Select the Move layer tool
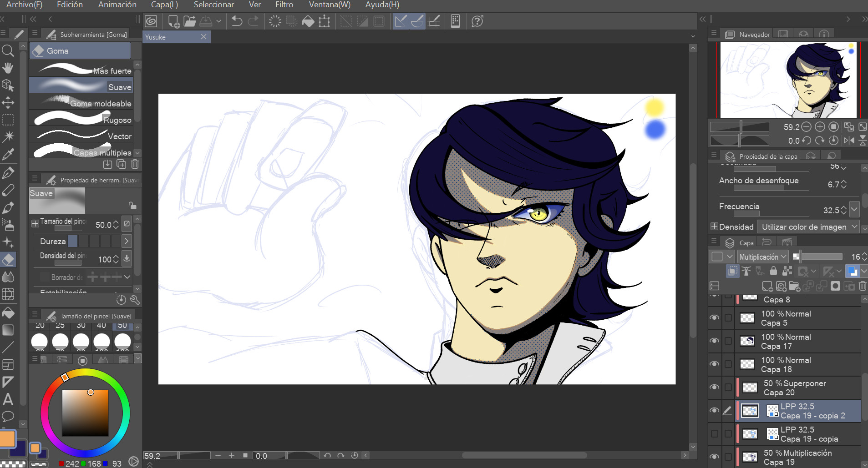 [8, 103]
